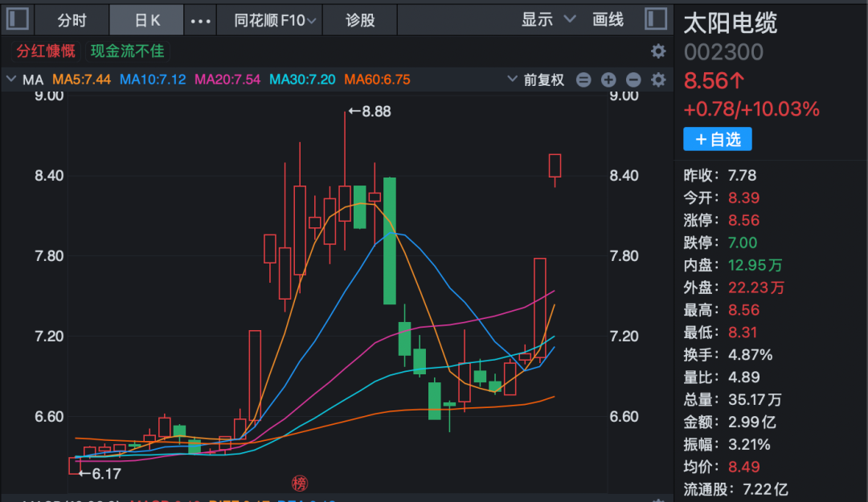Expand the 同花顺F10 dropdown
Screen dimensions: 868x502
275,20
